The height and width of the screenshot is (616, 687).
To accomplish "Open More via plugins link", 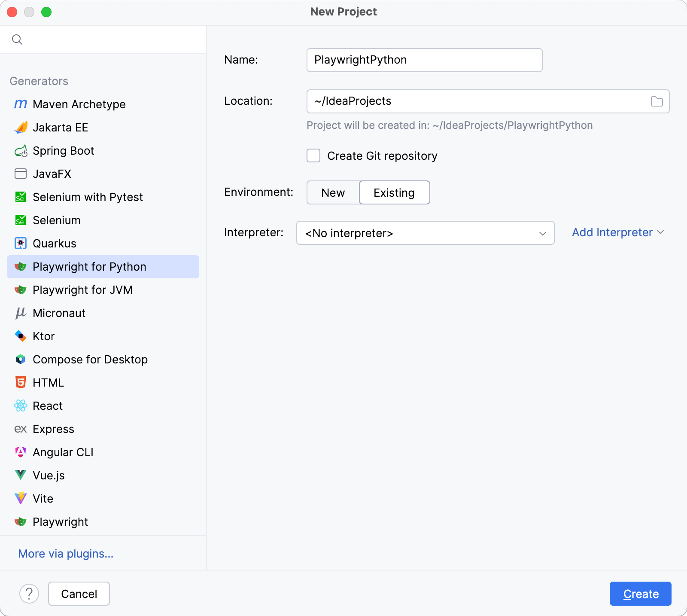I will coord(65,554).
